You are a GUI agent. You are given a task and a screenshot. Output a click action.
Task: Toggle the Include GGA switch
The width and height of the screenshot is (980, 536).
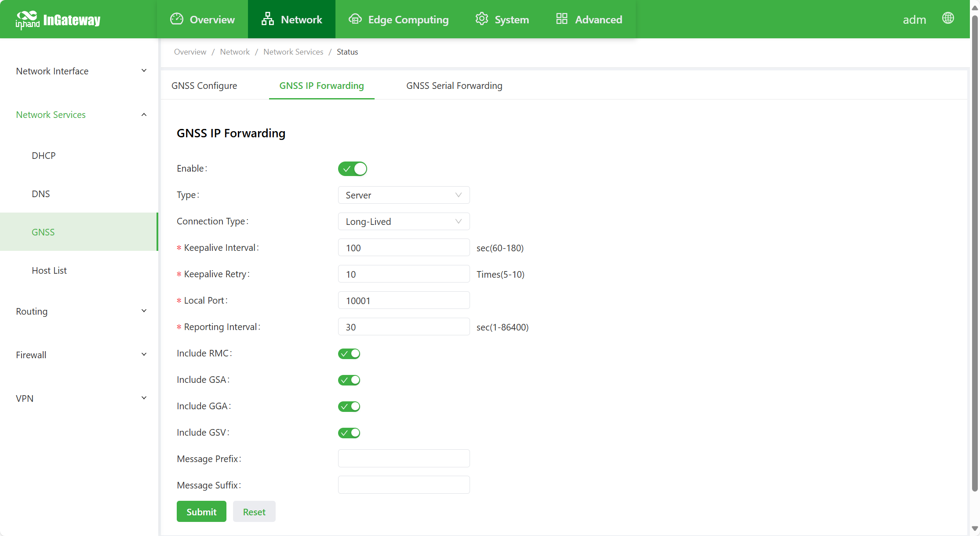click(x=349, y=406)
